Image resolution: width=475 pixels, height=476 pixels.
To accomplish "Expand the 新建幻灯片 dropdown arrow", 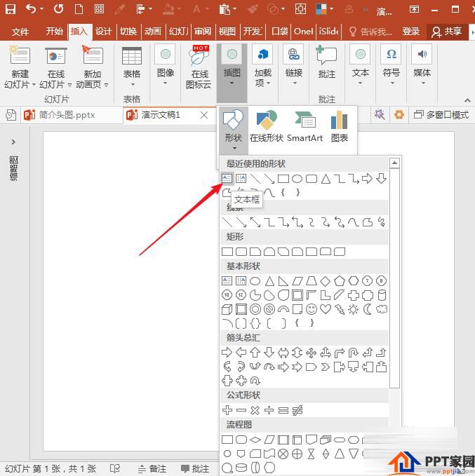I will click(x=34, y=85).
